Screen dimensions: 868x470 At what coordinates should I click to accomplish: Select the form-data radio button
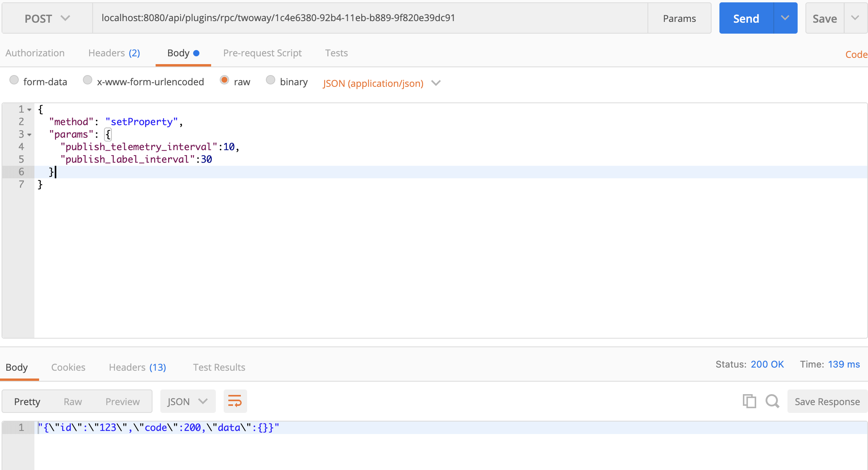point(14,80)
